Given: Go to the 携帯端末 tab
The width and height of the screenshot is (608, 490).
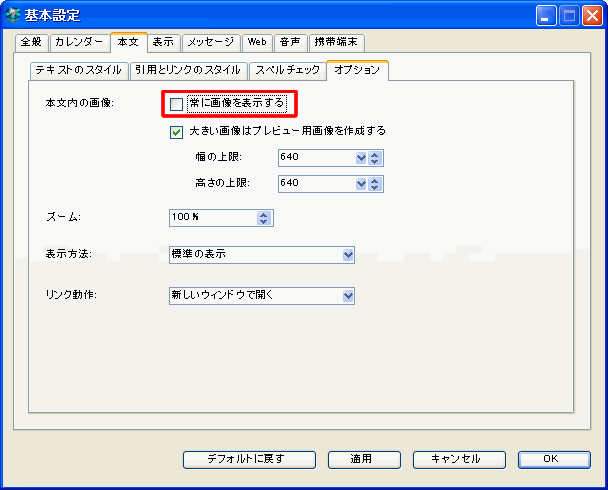Looking at the screenshot, I should tap(336, 42).
